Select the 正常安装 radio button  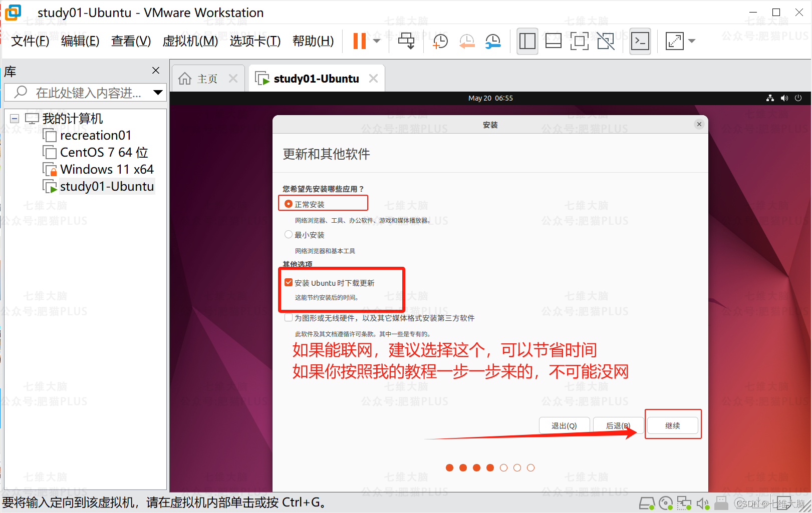click(x=289, y=204)
